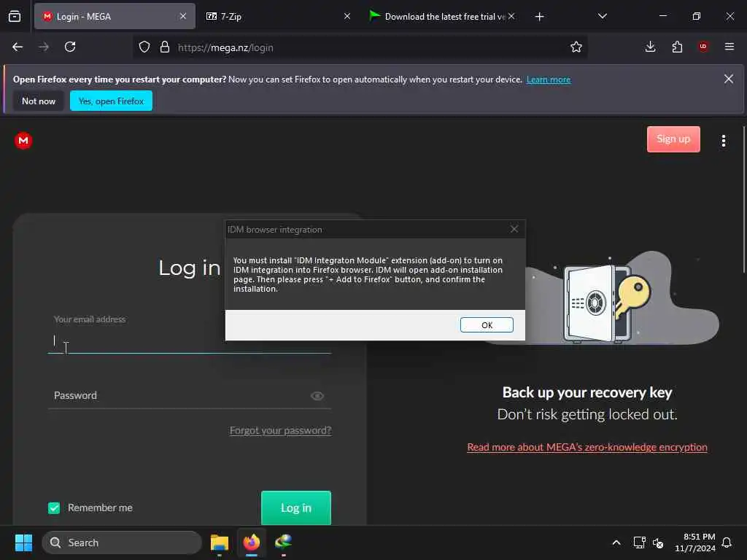
Task: Open network status tray icon
Action: (x=639, y=542)
